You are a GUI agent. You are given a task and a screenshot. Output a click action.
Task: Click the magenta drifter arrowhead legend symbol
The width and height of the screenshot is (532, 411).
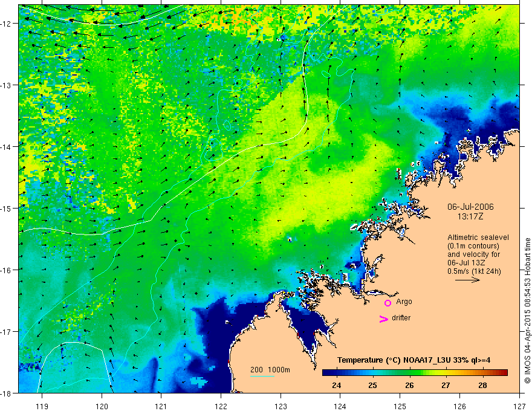click(383, 319)
